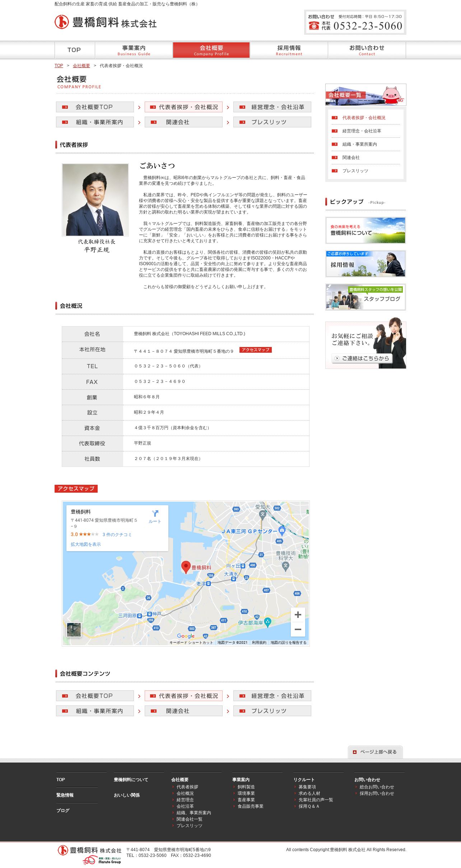This screenshot has width=461, height=868.
Task: Open sidebar link 経営理念・会社沿革
Action: pyautogui.click(x=362, y=131)
